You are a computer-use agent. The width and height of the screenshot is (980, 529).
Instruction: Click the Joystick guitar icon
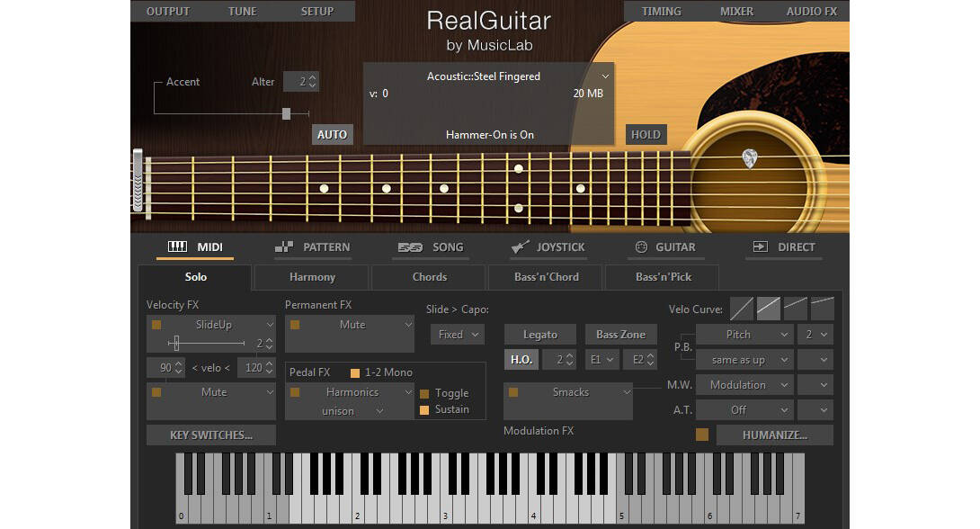[x=520, y=247]
